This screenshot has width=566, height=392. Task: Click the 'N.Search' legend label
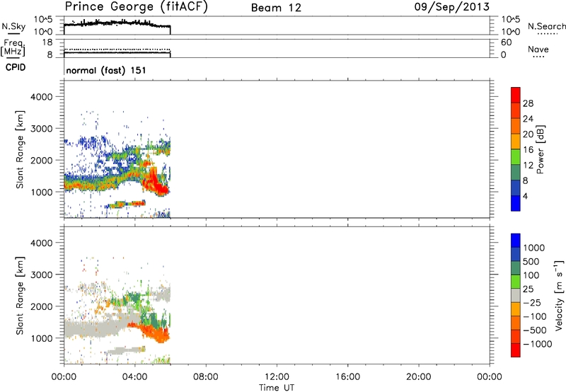coord(547,26)
